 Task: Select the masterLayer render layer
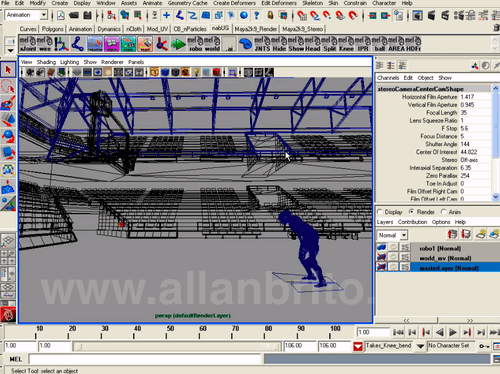(449, 268)
